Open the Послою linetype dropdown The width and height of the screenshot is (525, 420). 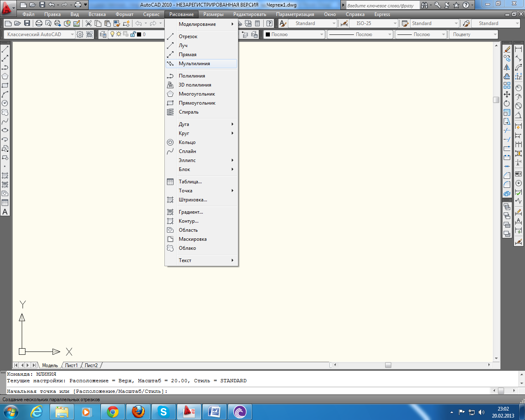point(390,34)
